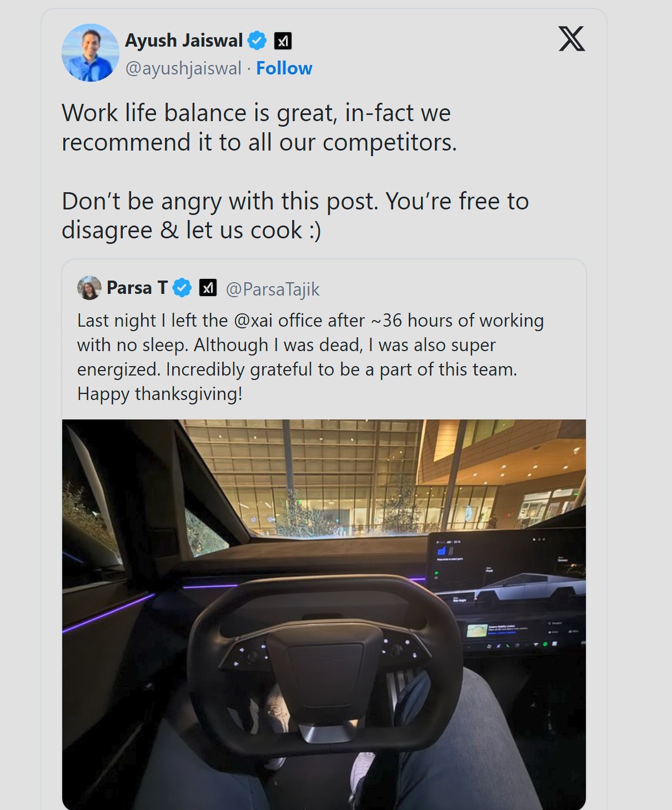Click the xAI badge beside Parsa T
This screenshot has width=672, height=810.
(208, 288)
